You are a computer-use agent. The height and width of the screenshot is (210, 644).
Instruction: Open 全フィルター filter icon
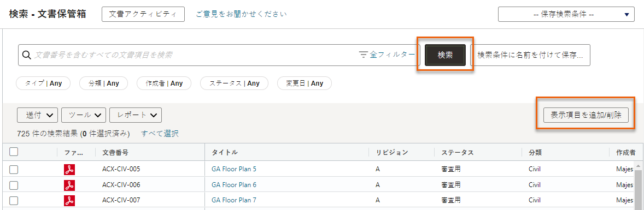(x=363, y=55)
